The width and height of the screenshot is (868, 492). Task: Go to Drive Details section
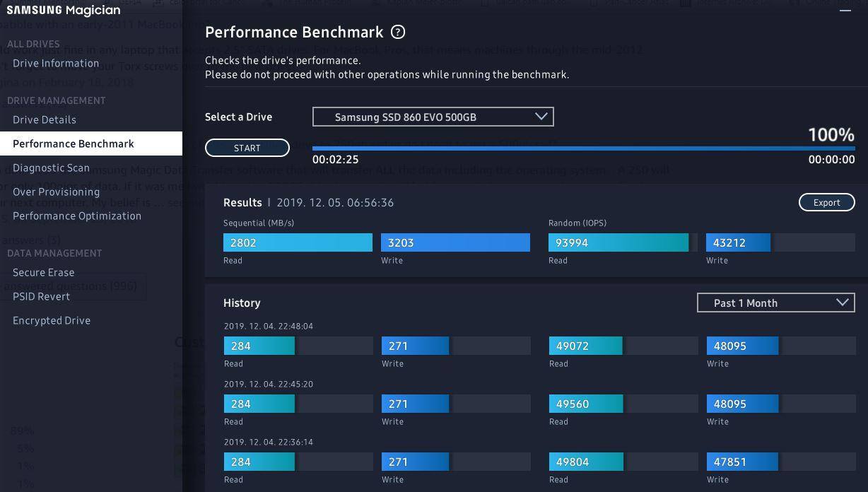click(45, 119)
